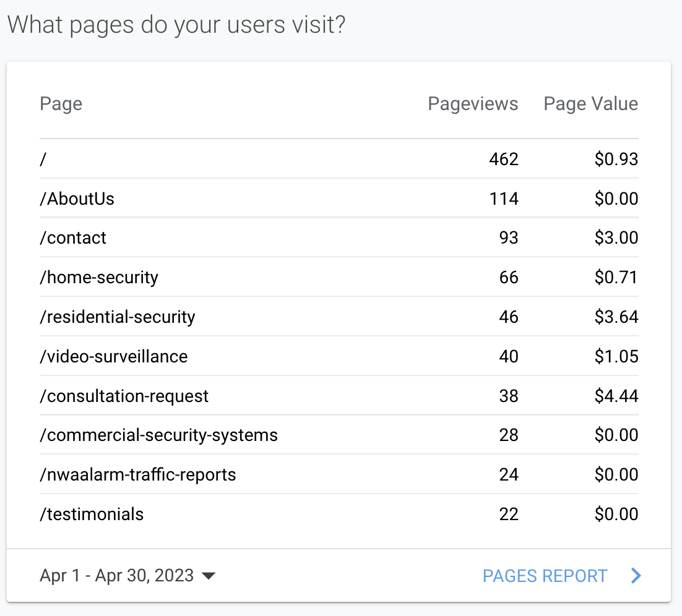Open the date range dropdown arrow
Image resolution: width=682 pixels, height=616 pixels.
(x=209, y=576)
